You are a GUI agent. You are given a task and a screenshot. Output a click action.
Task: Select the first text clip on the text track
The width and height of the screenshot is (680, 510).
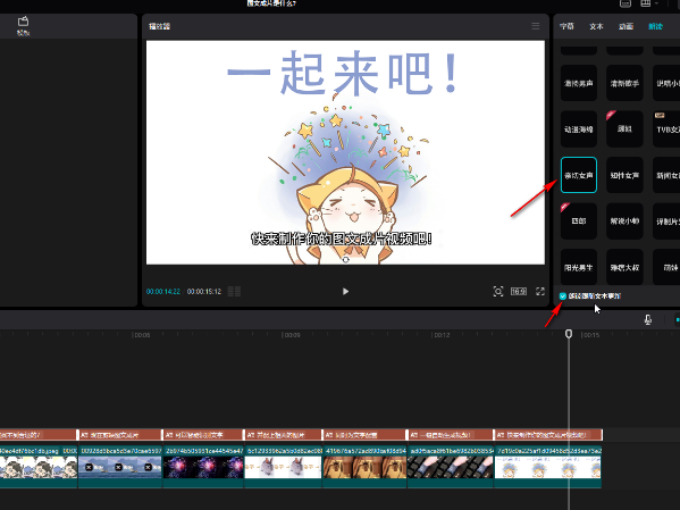[38, 435]
